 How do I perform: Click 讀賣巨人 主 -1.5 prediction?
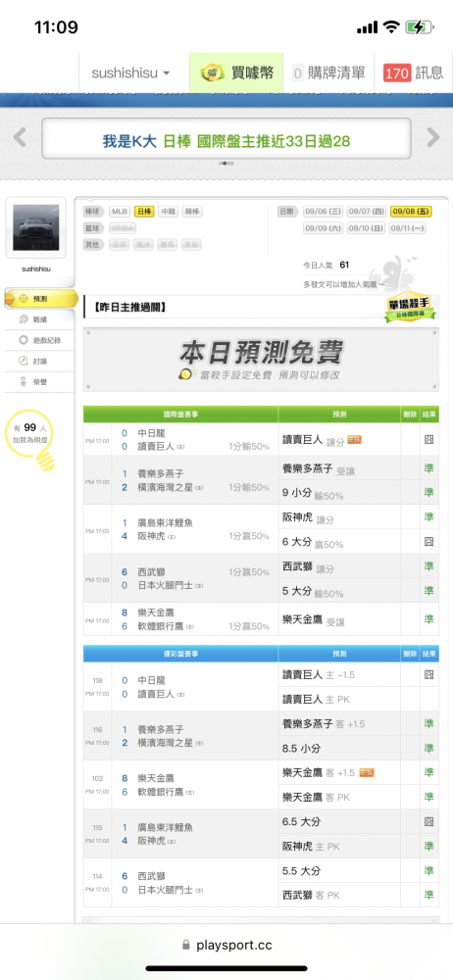320,674
